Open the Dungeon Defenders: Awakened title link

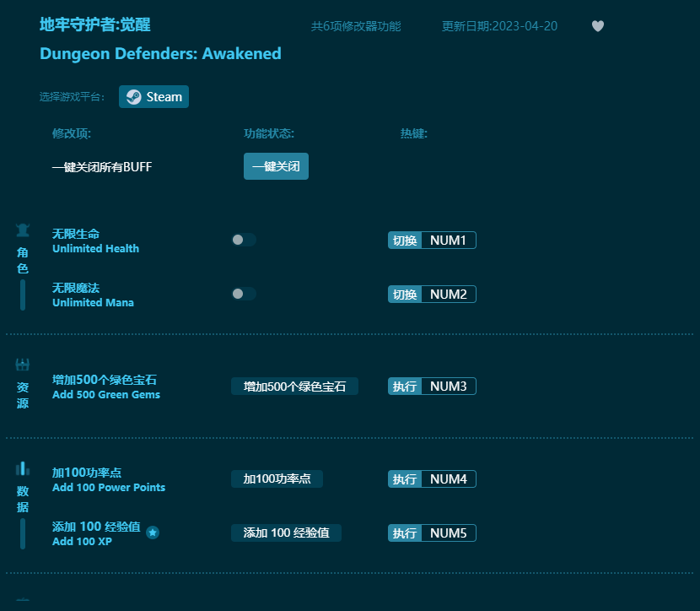[159, 53]
